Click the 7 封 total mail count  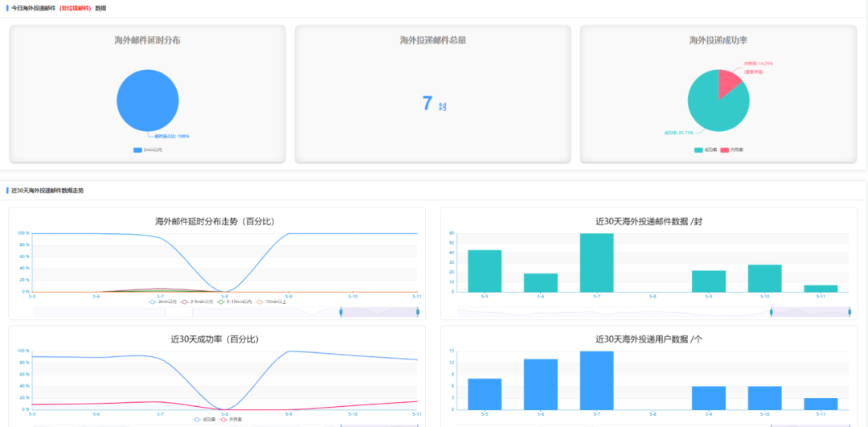point(434,104)
